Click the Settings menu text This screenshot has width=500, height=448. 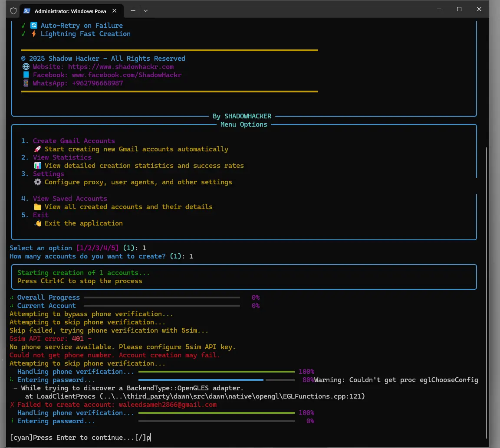point(49,174)
